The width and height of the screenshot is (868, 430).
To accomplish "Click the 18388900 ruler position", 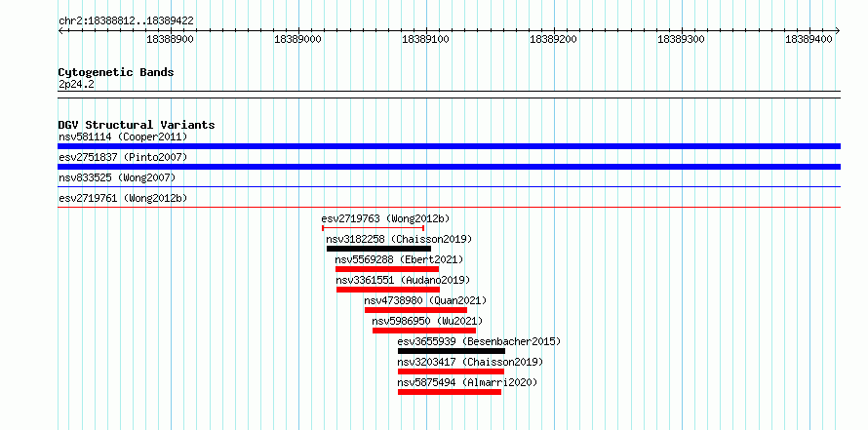I will [x=170, y=39].
